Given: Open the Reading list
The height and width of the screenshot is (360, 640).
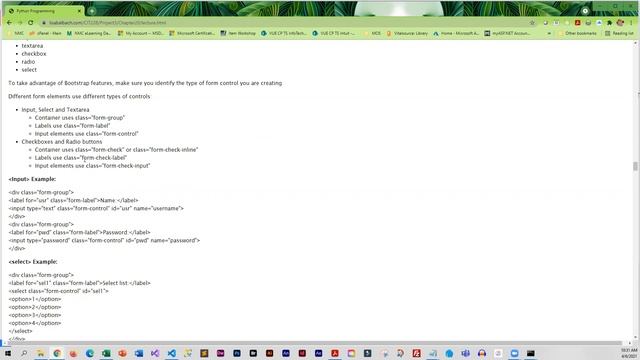Looking at the screenshot, I should (619, 33).
